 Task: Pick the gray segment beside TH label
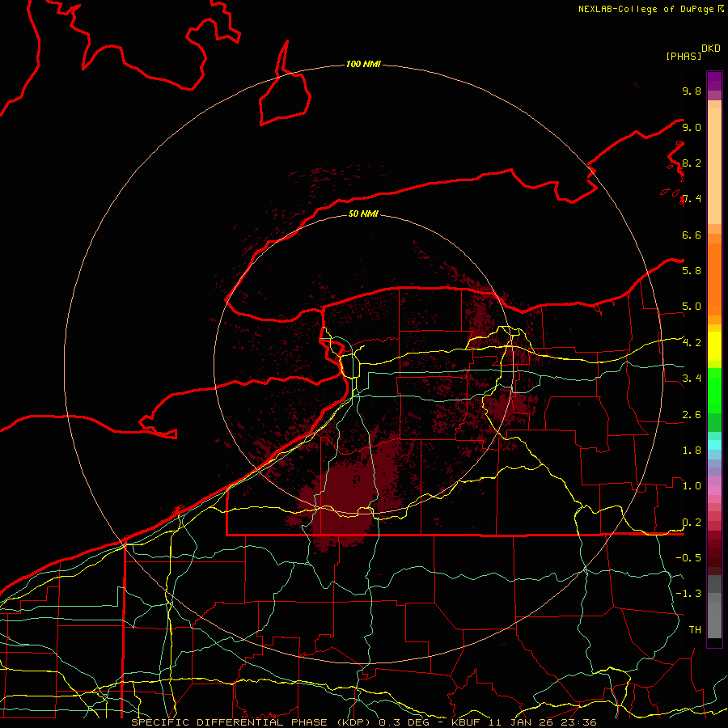pyautogui.click(x=714, y=620)
